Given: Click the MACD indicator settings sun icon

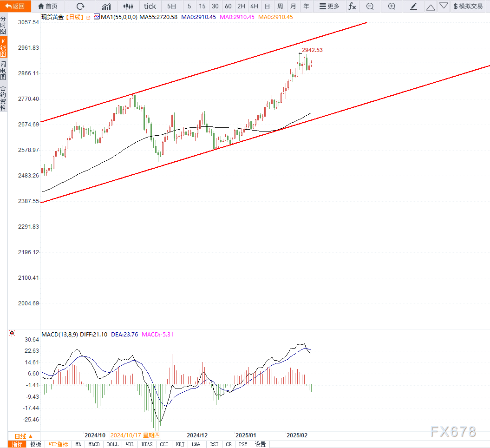Looking at the screenshot, I should coord(12,334).
